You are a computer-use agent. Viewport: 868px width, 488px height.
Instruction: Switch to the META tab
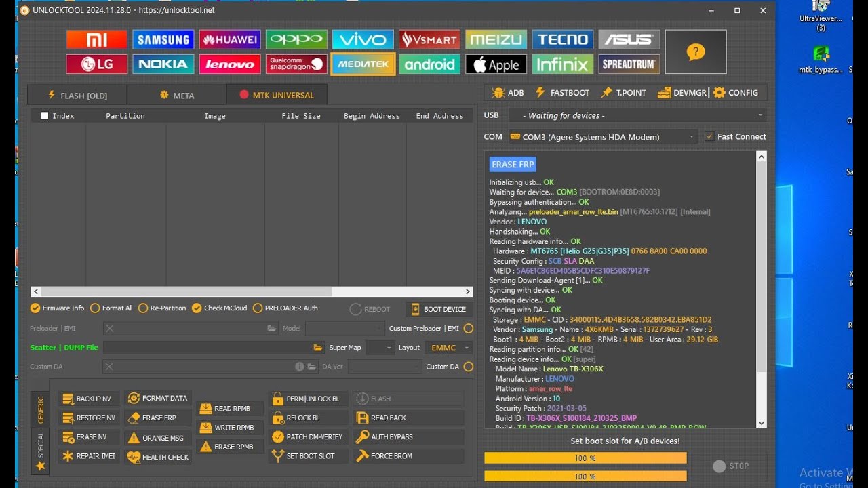point(177,96)
